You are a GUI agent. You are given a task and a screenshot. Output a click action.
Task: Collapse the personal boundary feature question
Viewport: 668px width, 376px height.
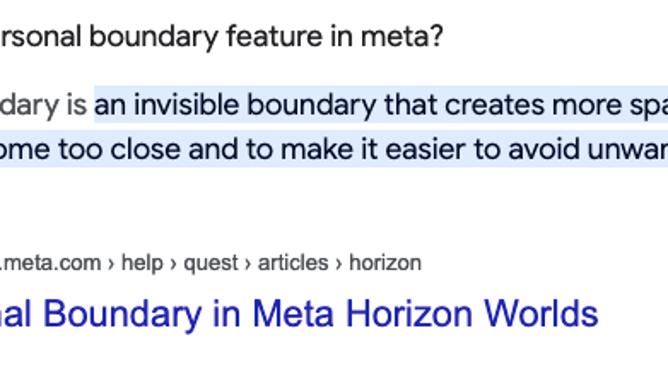tap(222, 37)
